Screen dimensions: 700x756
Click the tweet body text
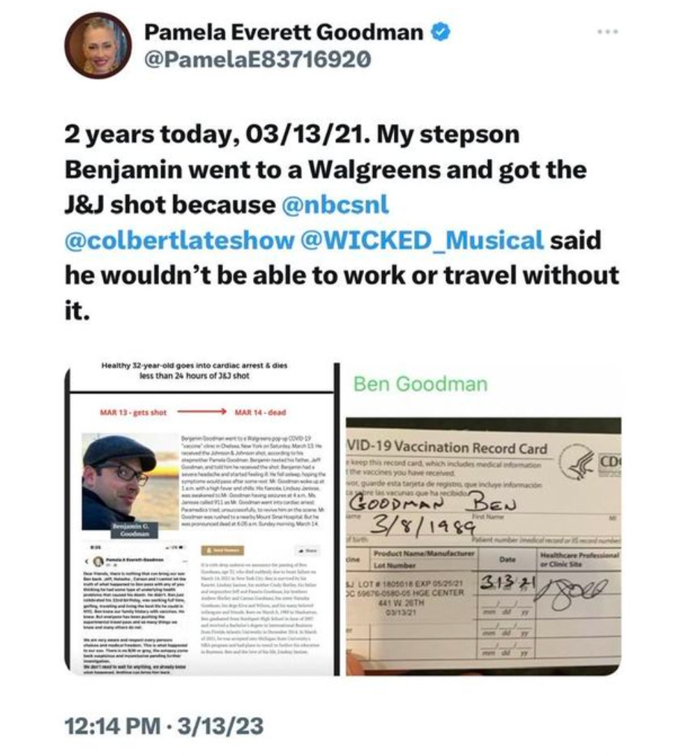click(342, 222)
